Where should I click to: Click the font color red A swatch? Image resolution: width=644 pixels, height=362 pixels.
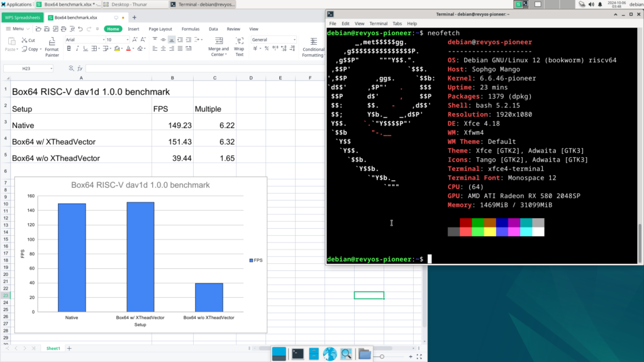[128, 49]
